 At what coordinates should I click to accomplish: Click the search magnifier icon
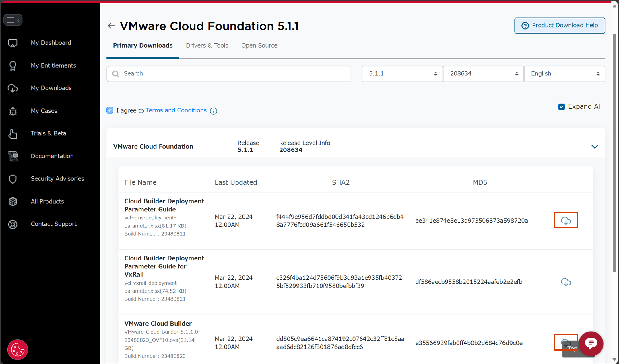point(116,74)
